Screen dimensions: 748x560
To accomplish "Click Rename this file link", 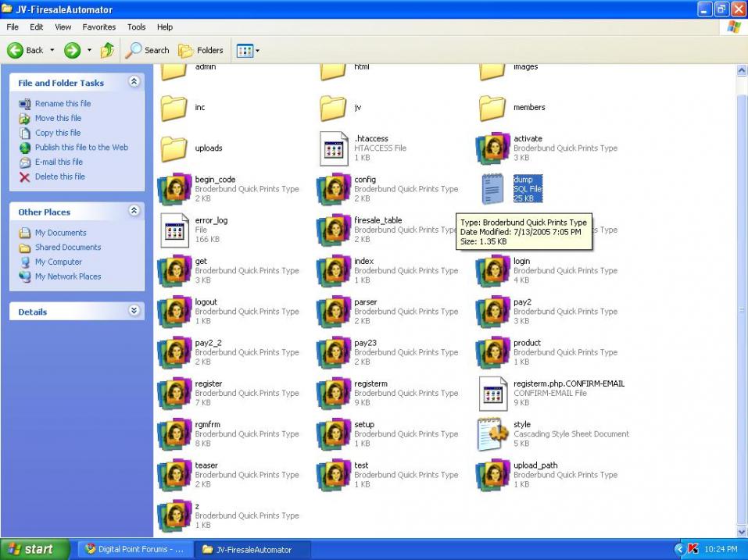I will tap(63, 103).
